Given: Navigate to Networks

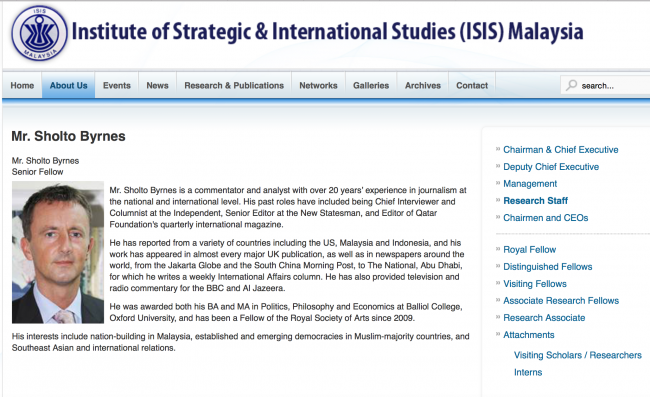Looking at the screenshot, I should [x=318, y=85].
